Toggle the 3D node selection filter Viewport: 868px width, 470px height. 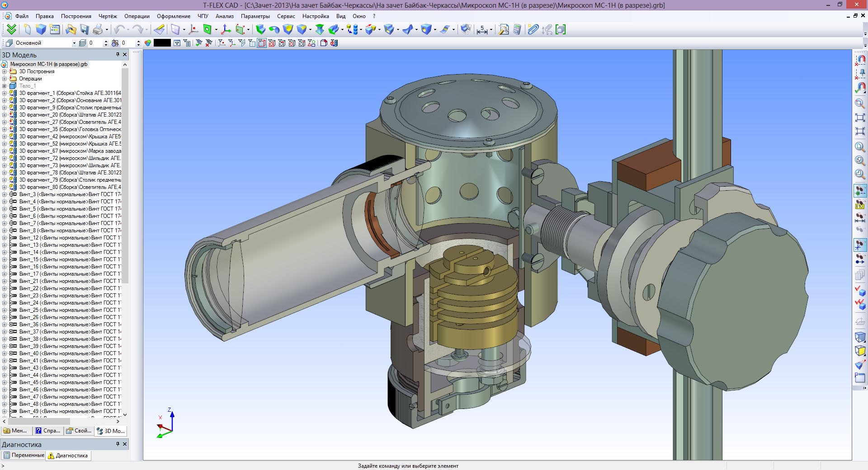pyautogui.click(x=222, y=43)
